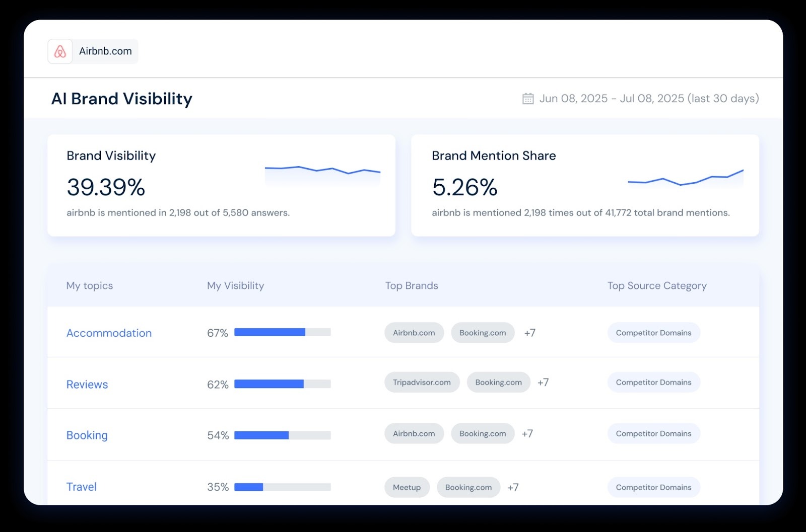
Task: Click Competitor Domains tag in the Travel row
Action: [653, 487]
